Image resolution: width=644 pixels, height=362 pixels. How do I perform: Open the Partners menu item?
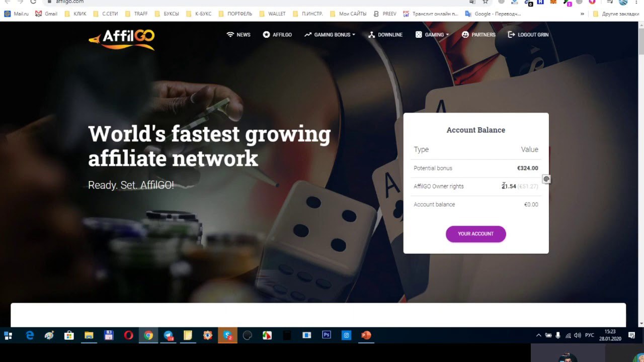478,35
